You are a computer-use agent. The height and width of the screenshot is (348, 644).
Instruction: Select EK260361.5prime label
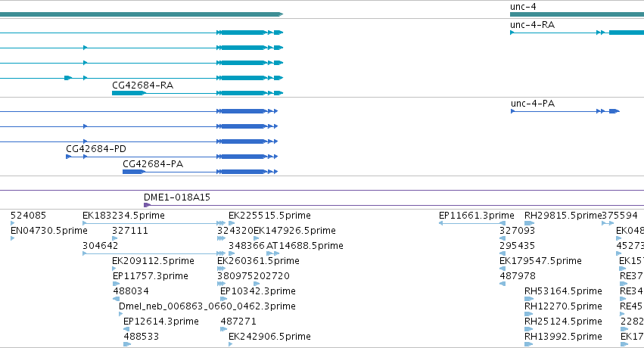[x=258, y=261]
